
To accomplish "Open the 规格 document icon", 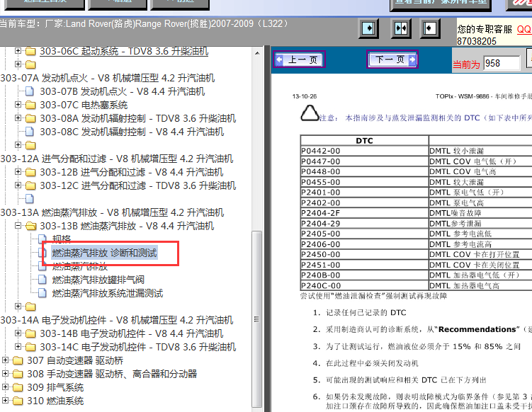I will click(x=43, y=239).
